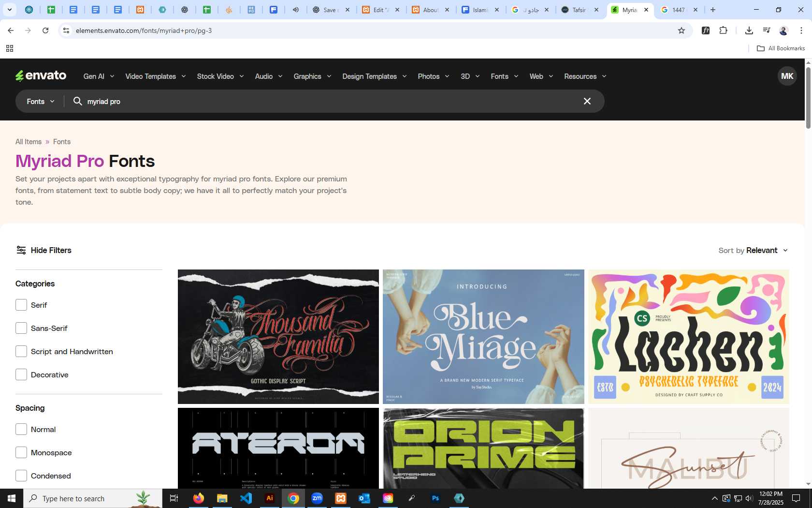Open XAMPP from the taskbar
812x508 pixels.
click(341, 498)
